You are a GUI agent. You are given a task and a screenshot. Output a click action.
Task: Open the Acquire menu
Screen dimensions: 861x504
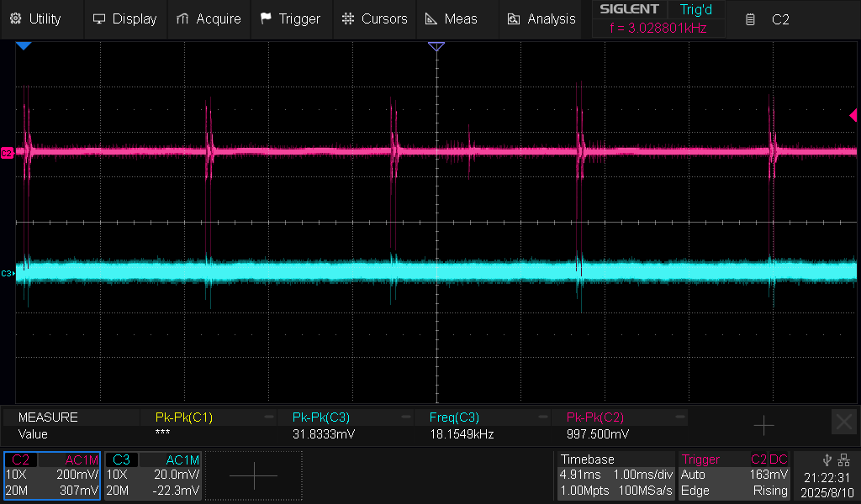(x=209, y=18)
